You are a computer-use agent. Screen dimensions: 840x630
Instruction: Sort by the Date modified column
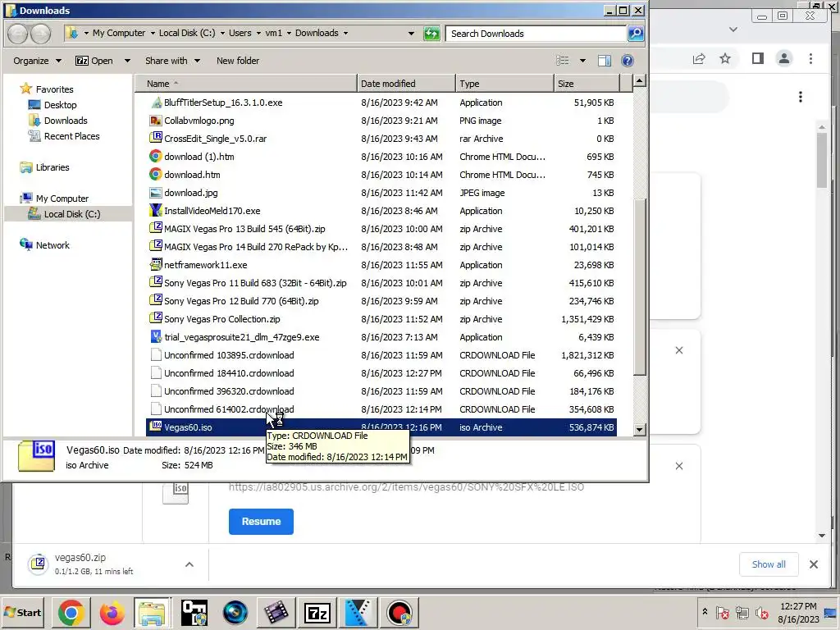click(406, 84)
